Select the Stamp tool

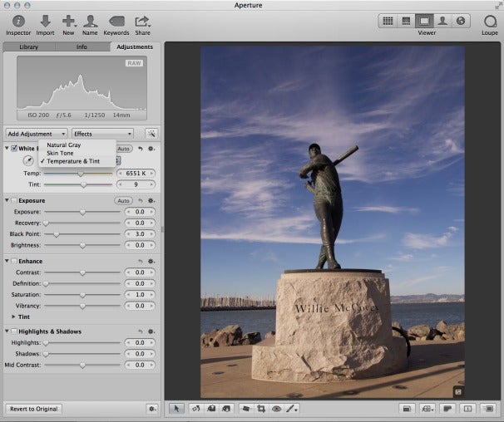point(226,409)
